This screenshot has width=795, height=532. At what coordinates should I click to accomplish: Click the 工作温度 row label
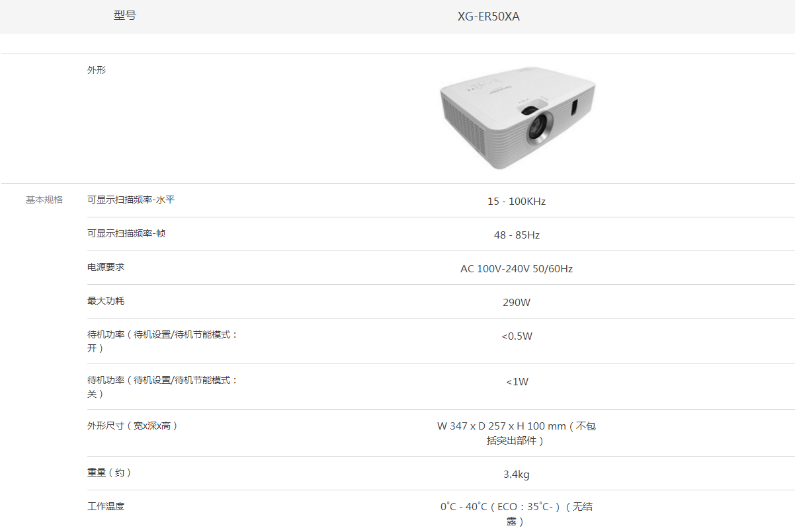(106, 506)
